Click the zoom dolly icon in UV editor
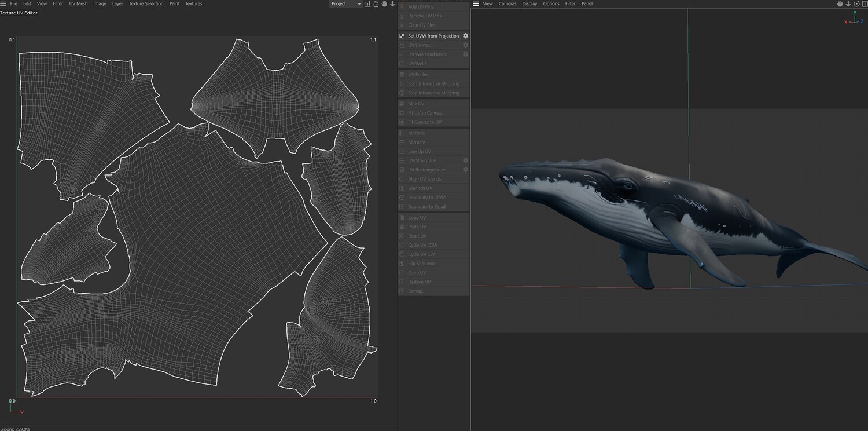Viewport: 868px width, 431px height. pos(393,4)
